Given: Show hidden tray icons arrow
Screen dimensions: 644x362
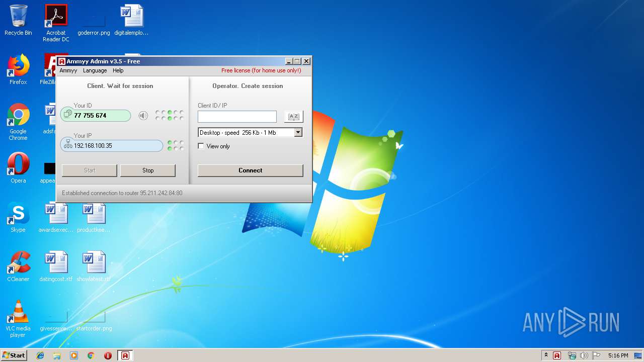Looking at the screenshot, I should [x=546, y=355].
